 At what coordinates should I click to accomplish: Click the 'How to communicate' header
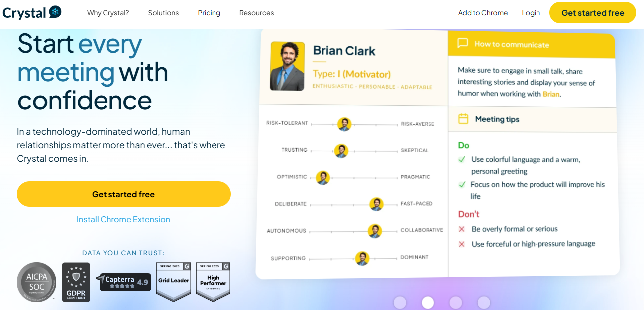point(512,44)
